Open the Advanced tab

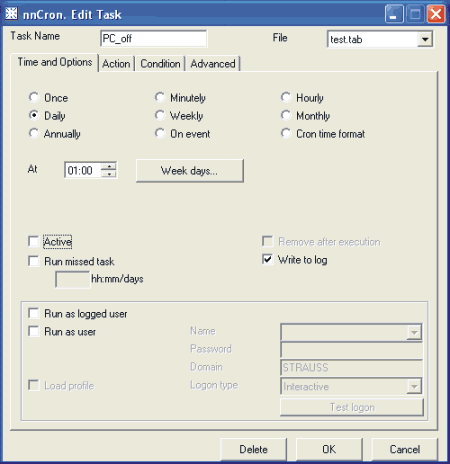[213, 63]
